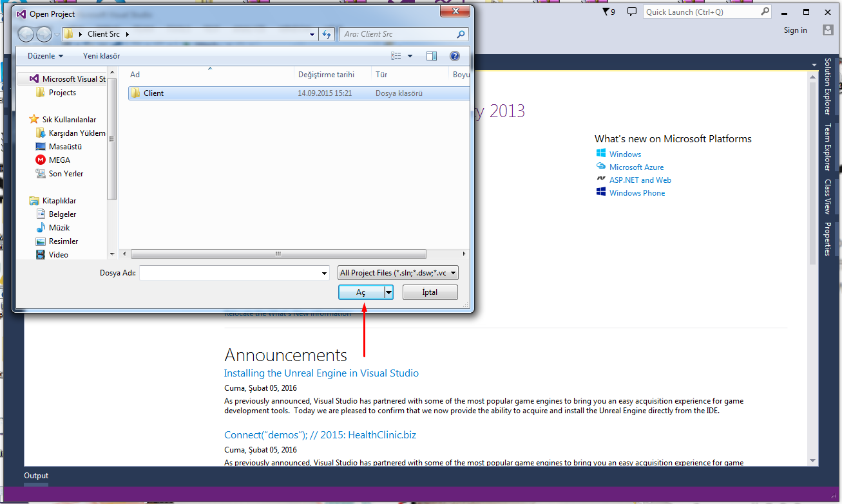
Task: Switch to the Team Explorer tab
Action: pyautogui.click(x=828, y=147)
